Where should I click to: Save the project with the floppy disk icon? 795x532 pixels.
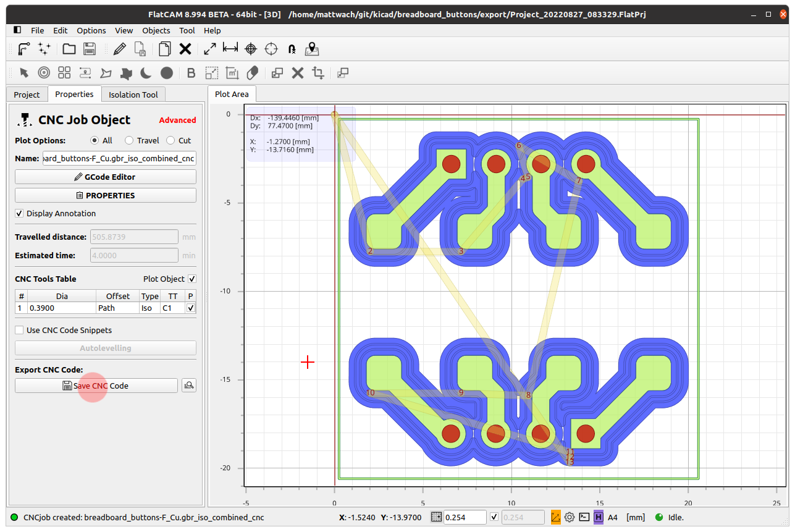(90, 49)
